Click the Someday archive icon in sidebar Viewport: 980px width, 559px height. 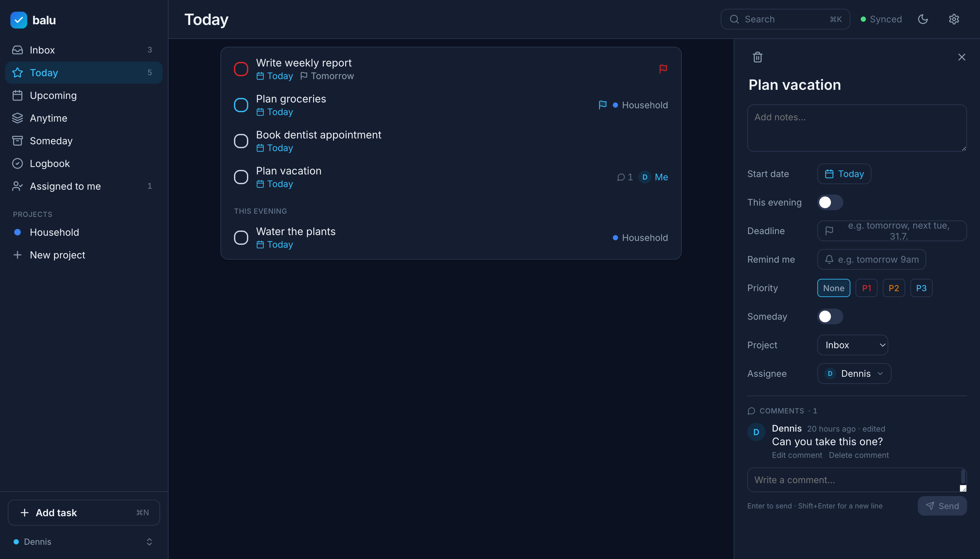point(17,140)
